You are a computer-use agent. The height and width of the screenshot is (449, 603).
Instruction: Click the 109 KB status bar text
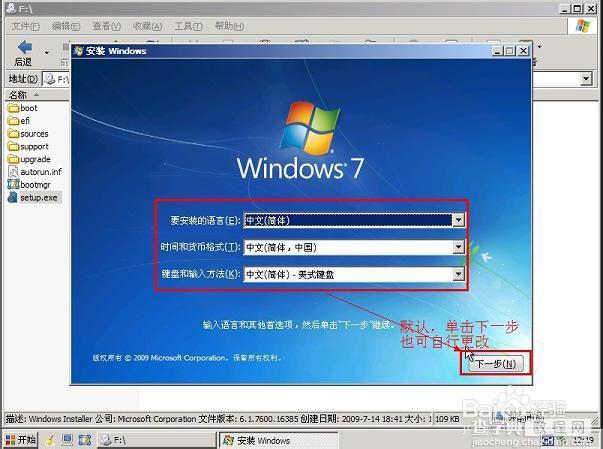pos(447,419)
